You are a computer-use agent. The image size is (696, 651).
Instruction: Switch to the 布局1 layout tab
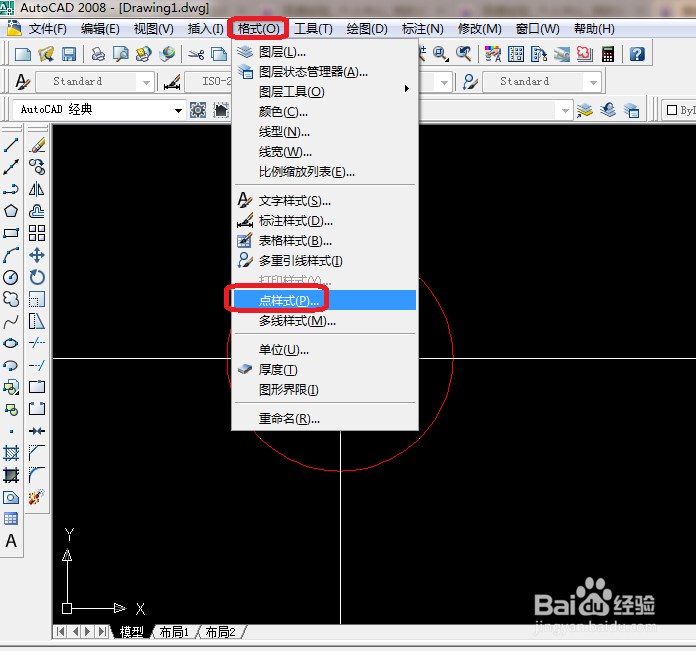tap(174, 632)
